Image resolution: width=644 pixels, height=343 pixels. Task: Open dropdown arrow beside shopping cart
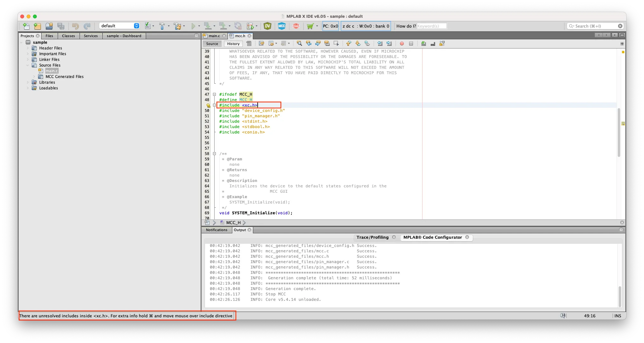[x=317, y=26]
